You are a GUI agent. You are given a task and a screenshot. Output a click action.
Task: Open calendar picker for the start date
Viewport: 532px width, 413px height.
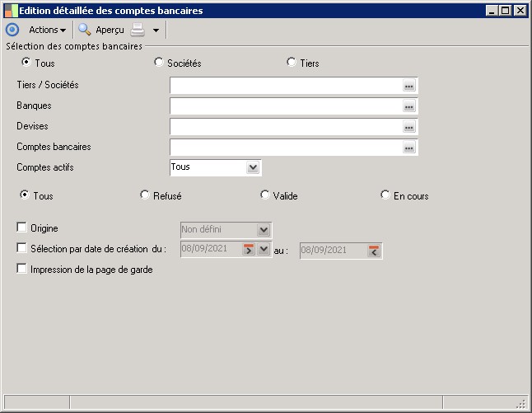point(249,250)
